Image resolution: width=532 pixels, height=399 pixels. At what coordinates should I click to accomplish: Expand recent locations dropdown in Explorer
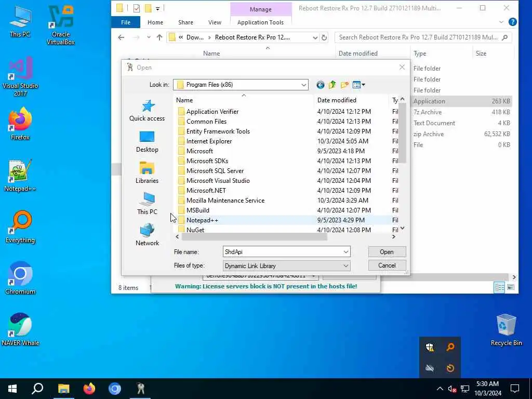tap(149, 37)
